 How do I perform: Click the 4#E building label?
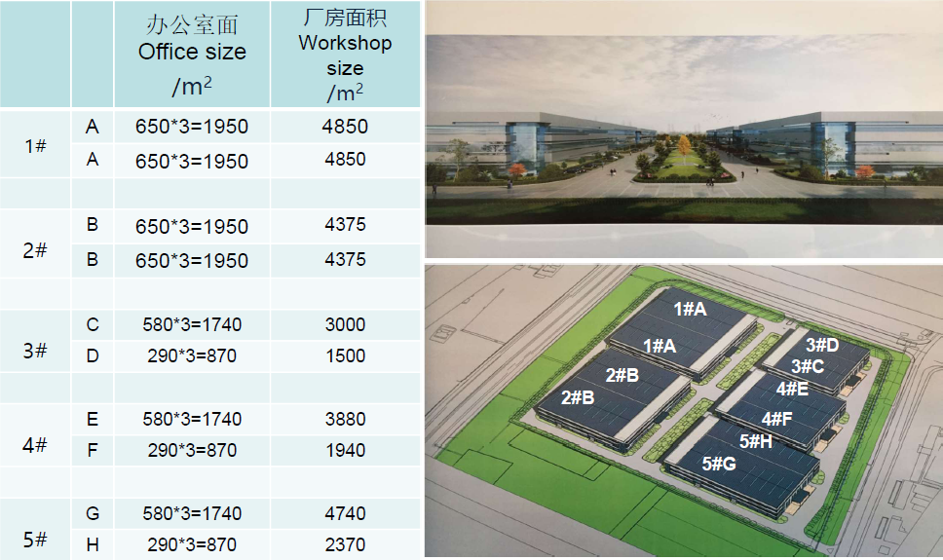792,389
